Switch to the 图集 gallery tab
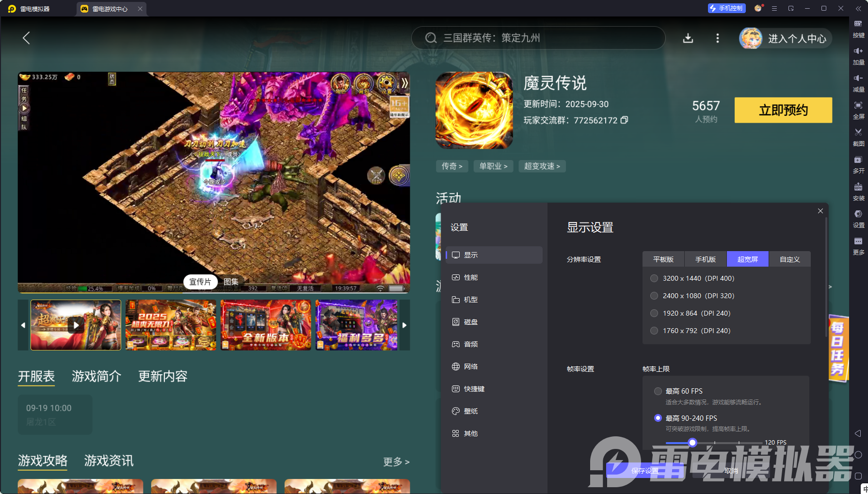Screen dimensions: 868x494 coord(232,282)
